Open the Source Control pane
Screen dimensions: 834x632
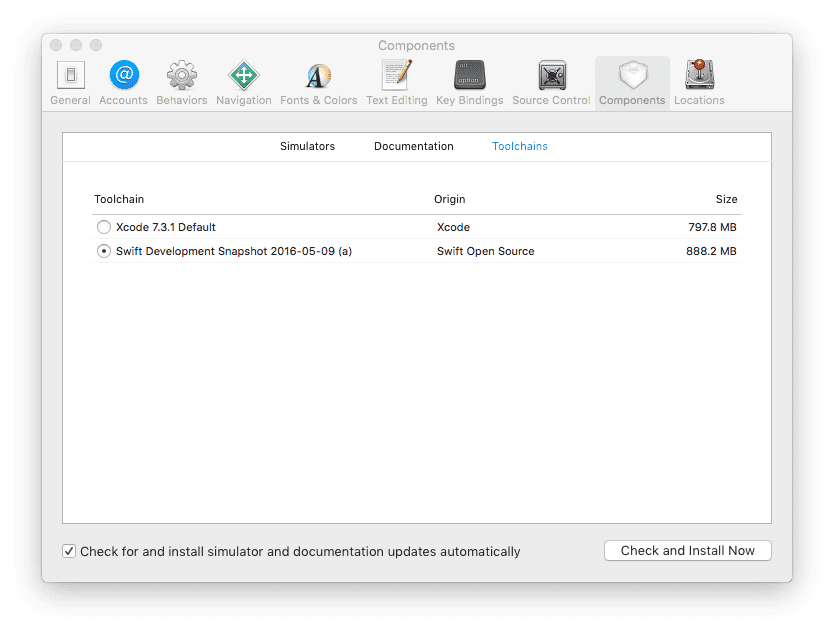click(x=551, y=82)
